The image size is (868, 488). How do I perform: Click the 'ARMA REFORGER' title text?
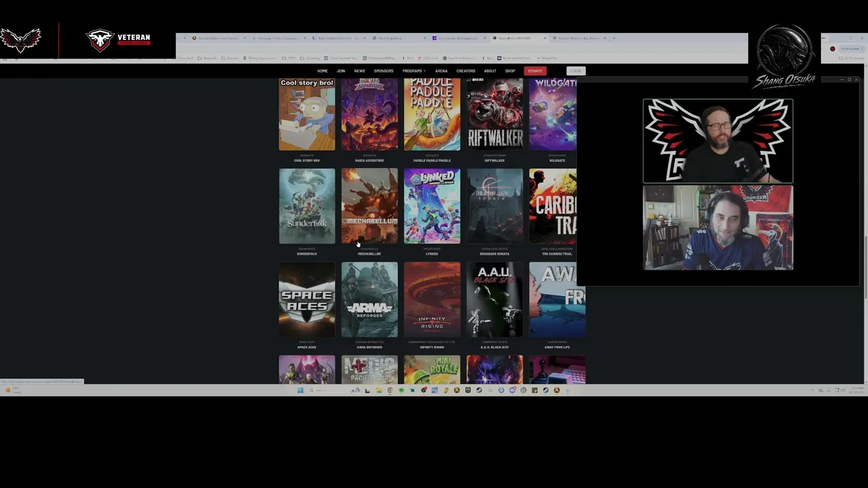(x=370, y=348)
